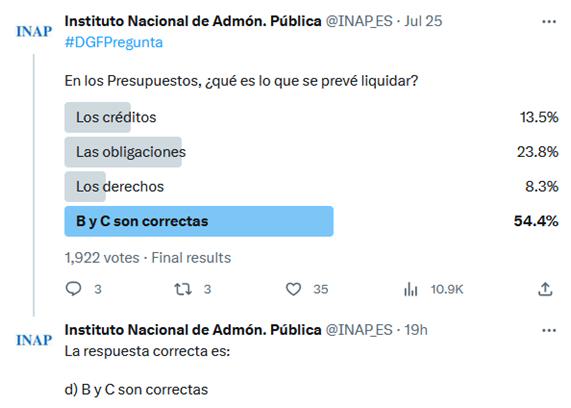Open the 19h timestamp link

click(416, 330)
